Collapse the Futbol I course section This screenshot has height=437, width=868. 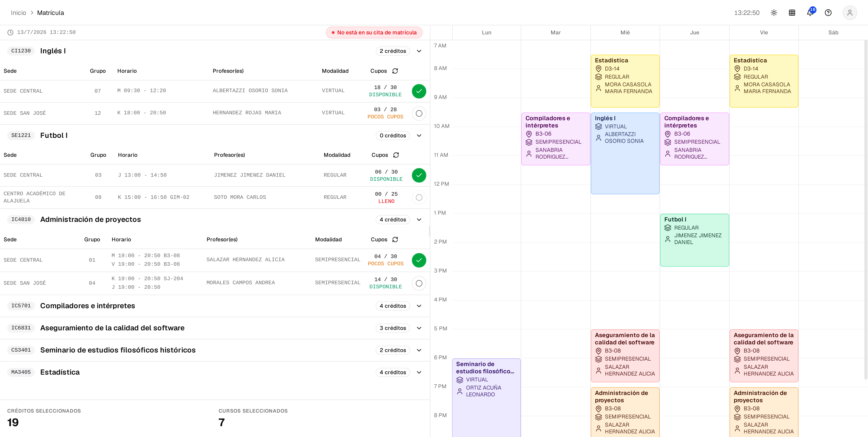point(419,136)
